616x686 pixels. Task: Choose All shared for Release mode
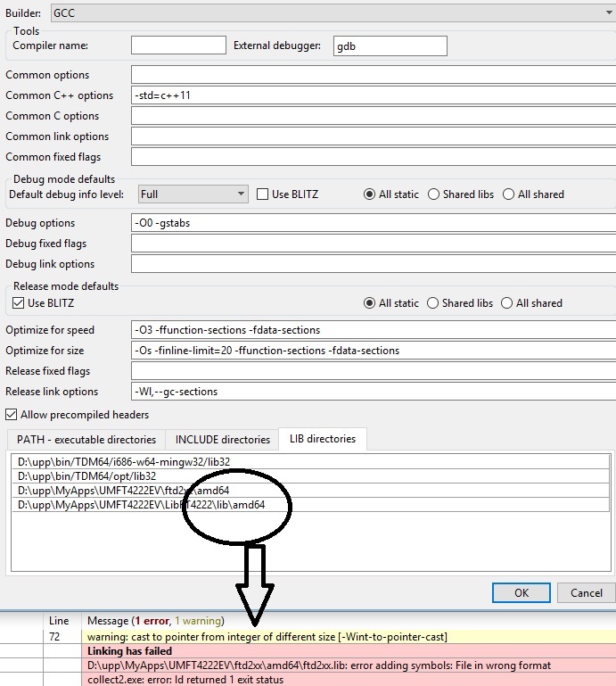click(x=509, y=303)
